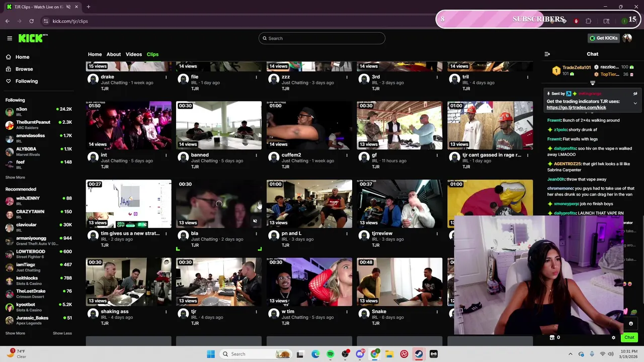Screen dimensions: 644x362
Task: Collapse the chat panel with arrow icon
Action: tap(547, 54)
